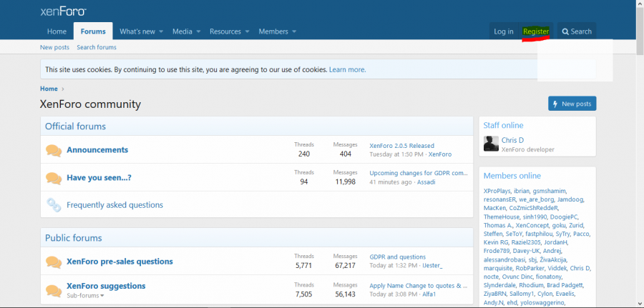
Task: Click XenForo pre-sales questions bubble icon
Action: tap(54, 262)
